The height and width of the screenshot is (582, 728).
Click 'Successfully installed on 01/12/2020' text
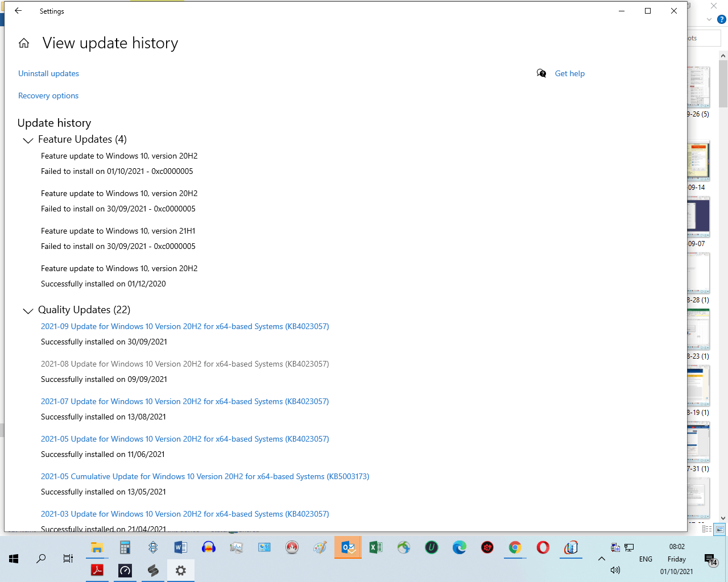(104, 284)
